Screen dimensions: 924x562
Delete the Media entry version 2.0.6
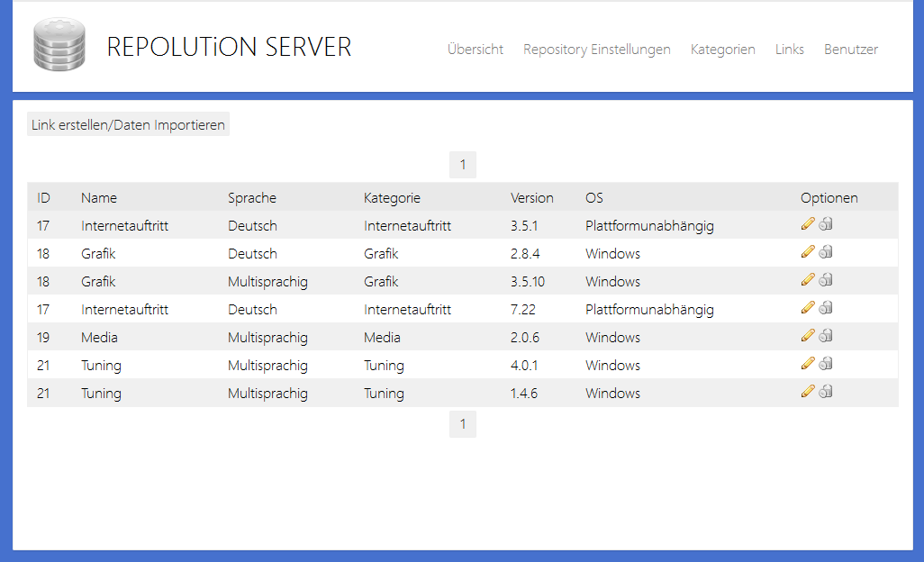[x=826, y=335]
